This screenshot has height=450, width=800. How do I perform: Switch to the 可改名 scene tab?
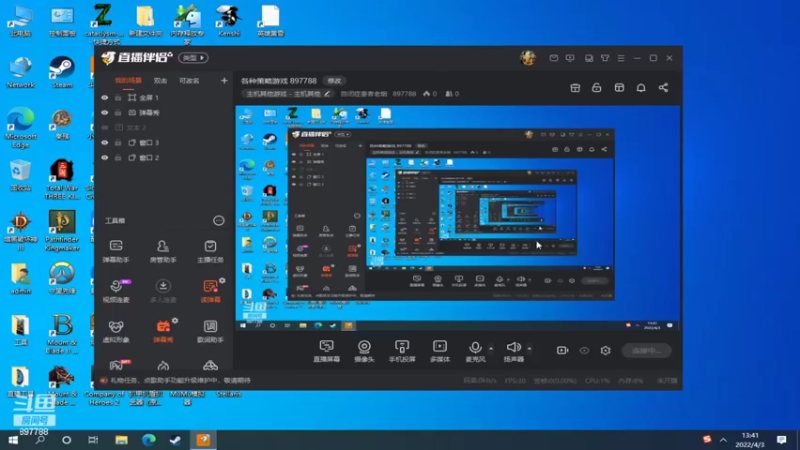click(x=189, y=81)
